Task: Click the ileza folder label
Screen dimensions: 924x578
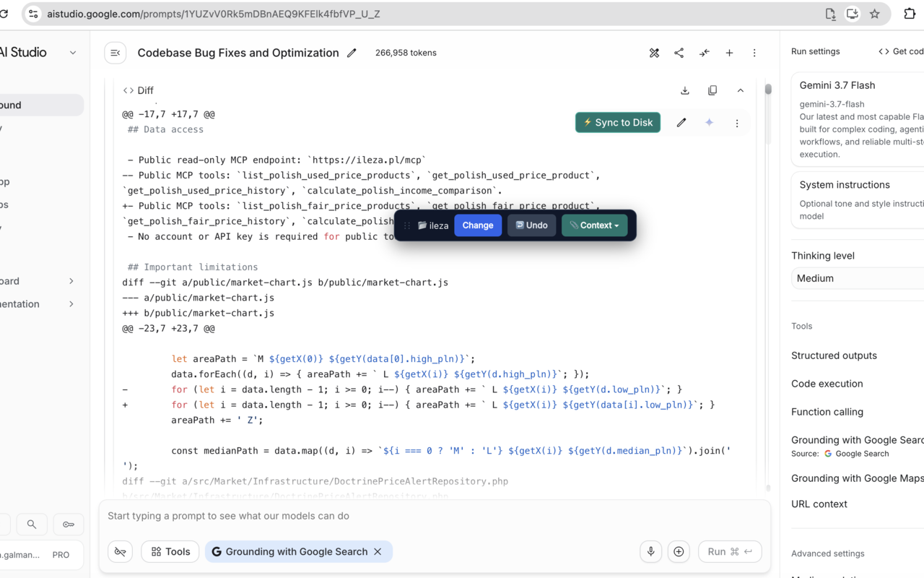Action: point(433,225)
